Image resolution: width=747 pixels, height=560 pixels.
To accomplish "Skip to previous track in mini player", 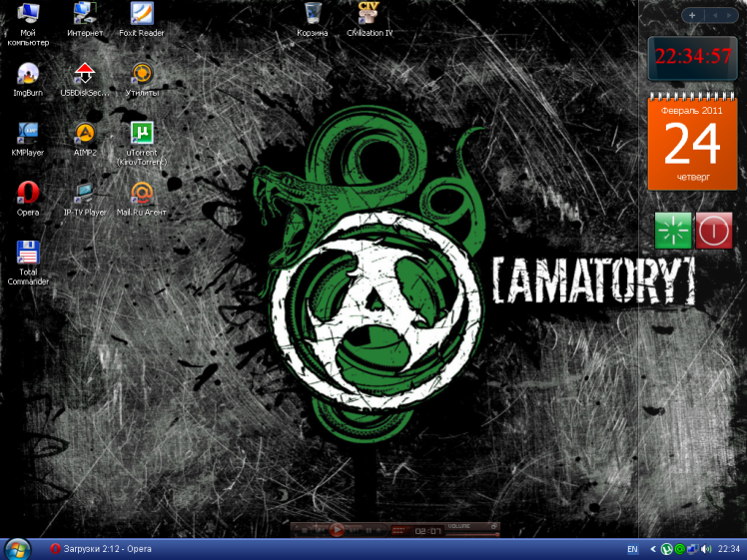I will (x=320, y=530).
